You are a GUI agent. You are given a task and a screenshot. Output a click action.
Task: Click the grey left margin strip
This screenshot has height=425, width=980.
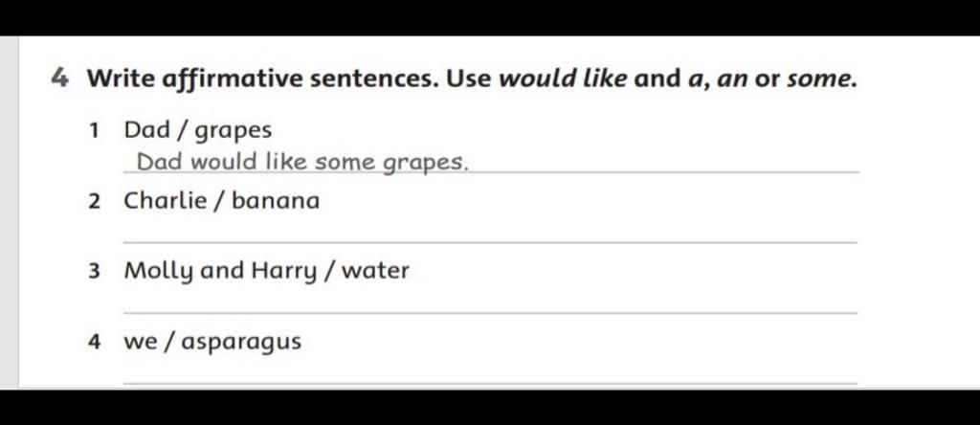(10, 212)
